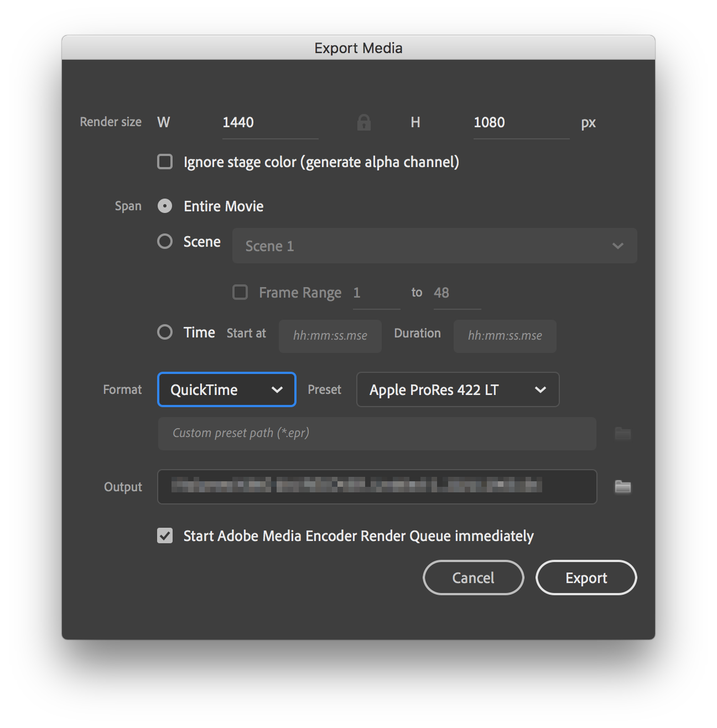This screenshot has width=717, height=728.
Task: Select the Entire Movie span option
Action: click(x=164, y=206)
